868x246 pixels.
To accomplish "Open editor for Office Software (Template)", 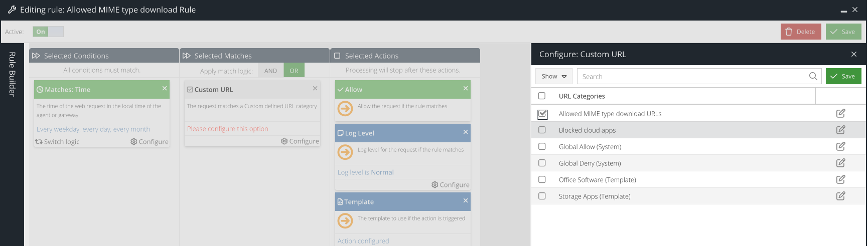I will tap(840, 179).
